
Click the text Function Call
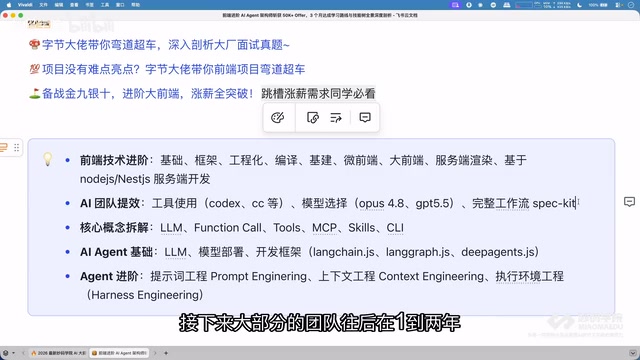(x=228, y=228)
